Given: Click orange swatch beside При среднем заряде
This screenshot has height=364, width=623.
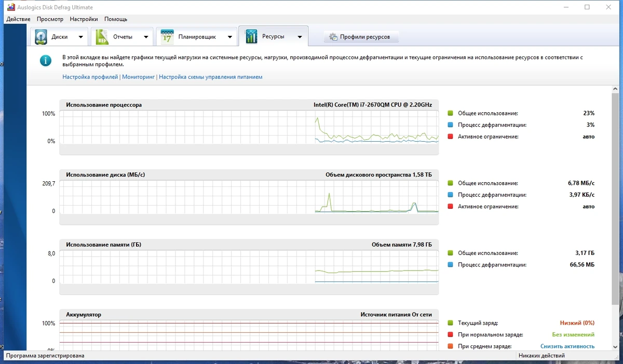Looking at the screenshot, I should coord(451,346).
